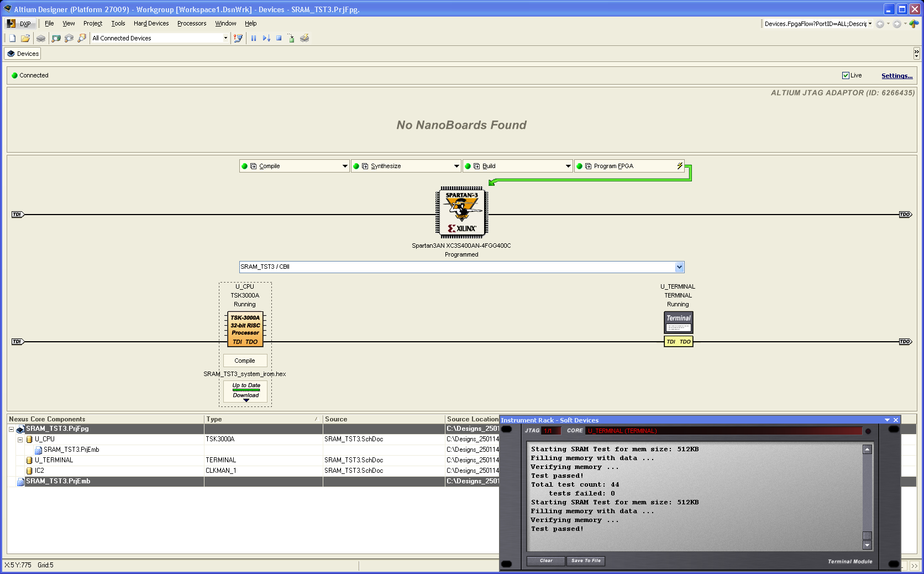Open the Tools menu
Viewport: 924px width, 574px height.
(x=118, y=23)
